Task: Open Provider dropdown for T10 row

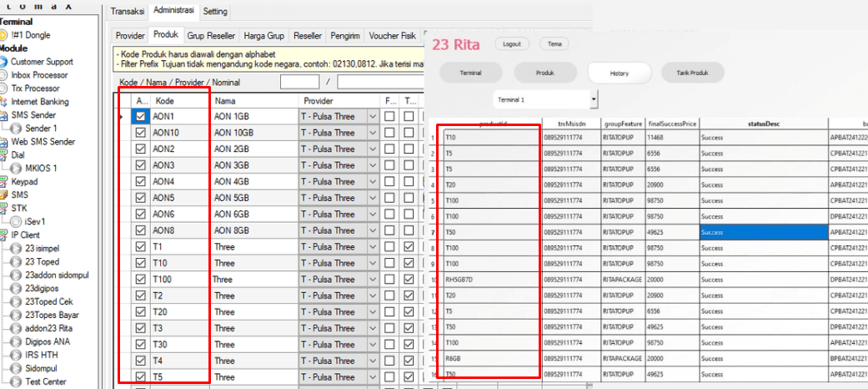Action: pos(372,264)
